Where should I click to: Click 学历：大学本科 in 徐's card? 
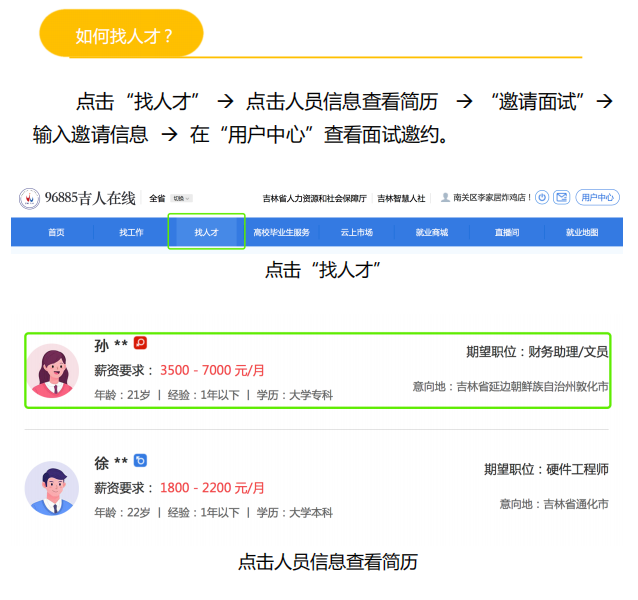(295, 513)
